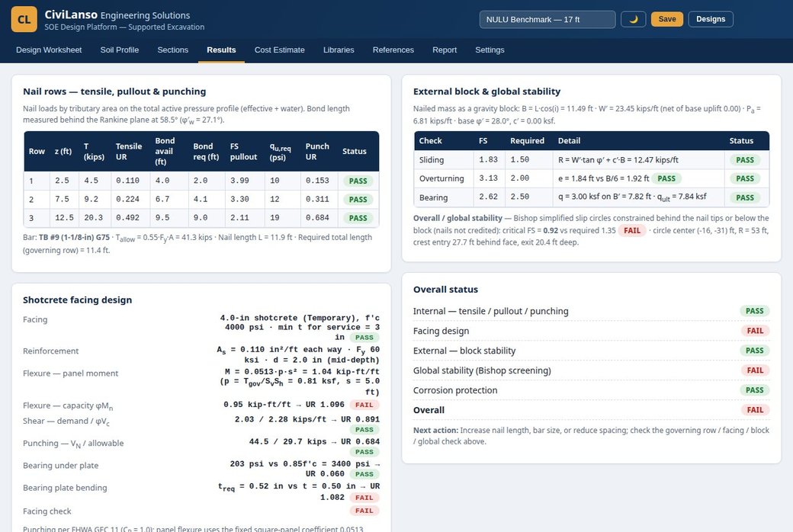Click the 'FS pullout' column header
Screen dimensions: 793x532
[243, 151]
